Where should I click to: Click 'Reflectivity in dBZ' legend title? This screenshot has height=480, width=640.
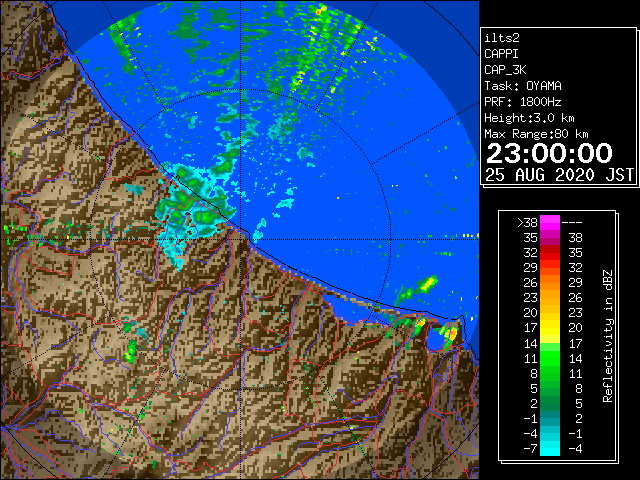click(608, 336)
